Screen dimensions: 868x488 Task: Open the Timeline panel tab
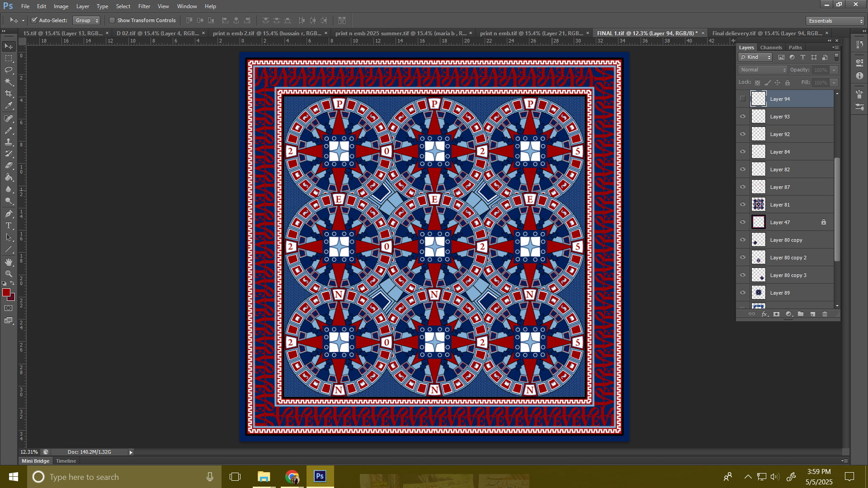click(66, 461)
